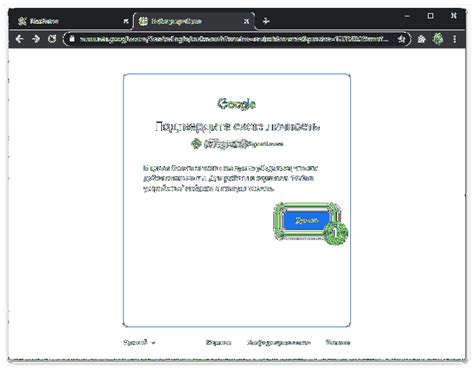The image size is (474, 368).
Task: Minimize the browser window
Action: (x=407, y=16)
